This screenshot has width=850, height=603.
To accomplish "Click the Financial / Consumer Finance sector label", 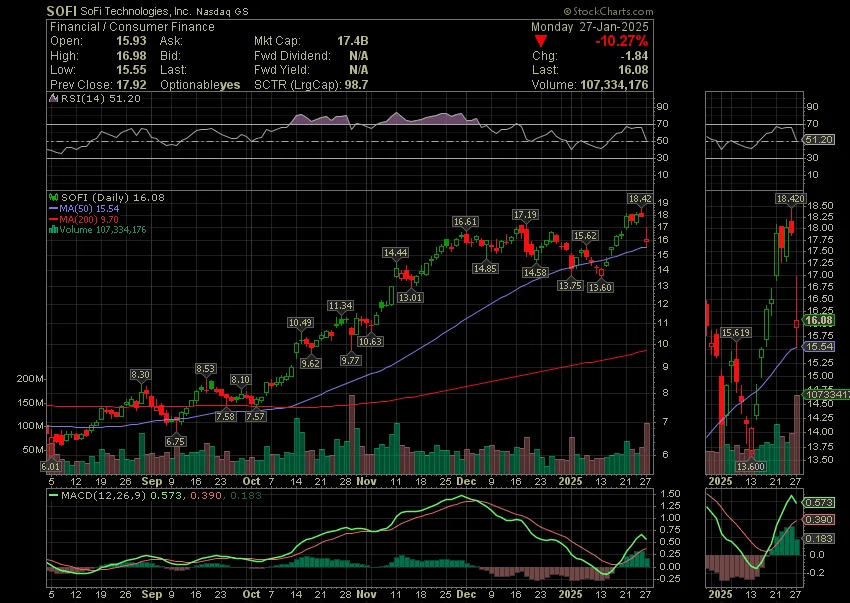I will (132, 27).
